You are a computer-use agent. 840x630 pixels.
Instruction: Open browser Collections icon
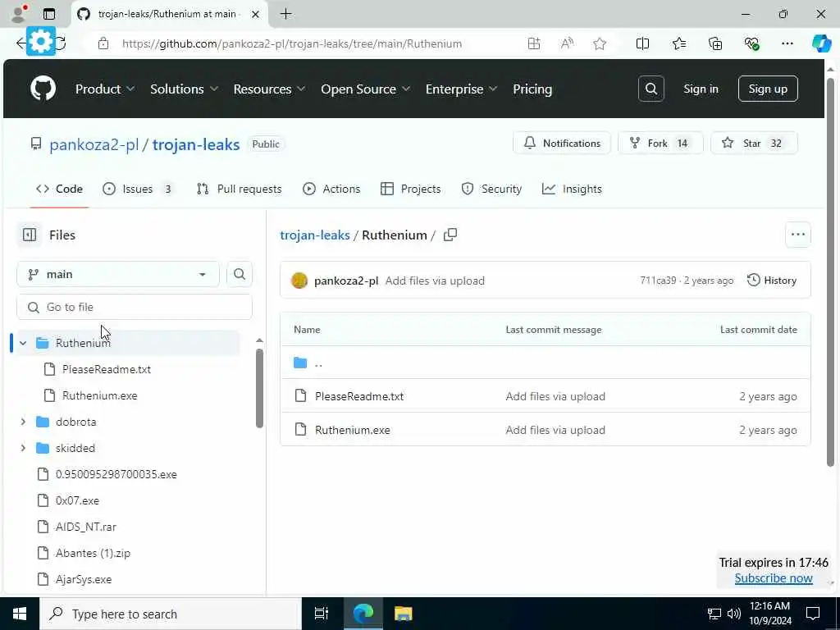[715, 44]
